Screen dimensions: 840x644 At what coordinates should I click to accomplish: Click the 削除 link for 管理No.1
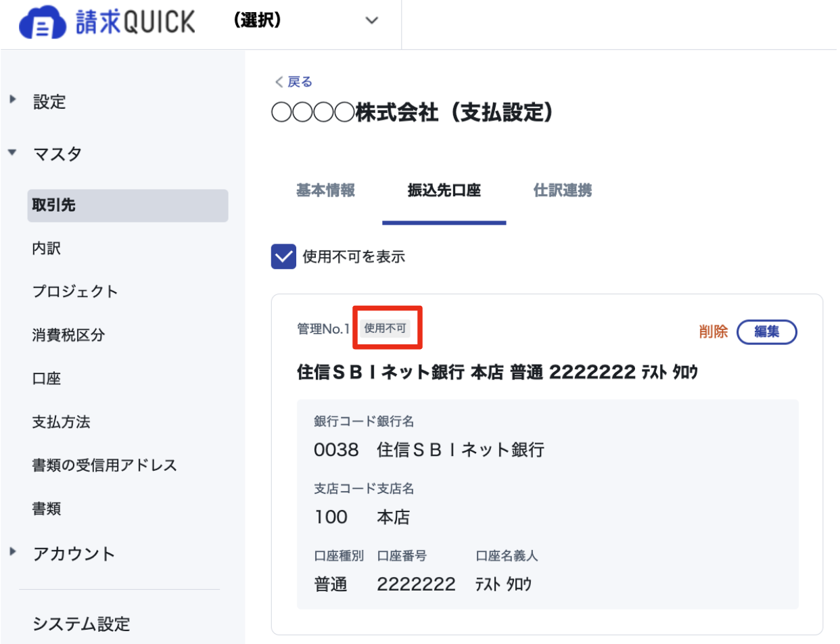(714, 331)
